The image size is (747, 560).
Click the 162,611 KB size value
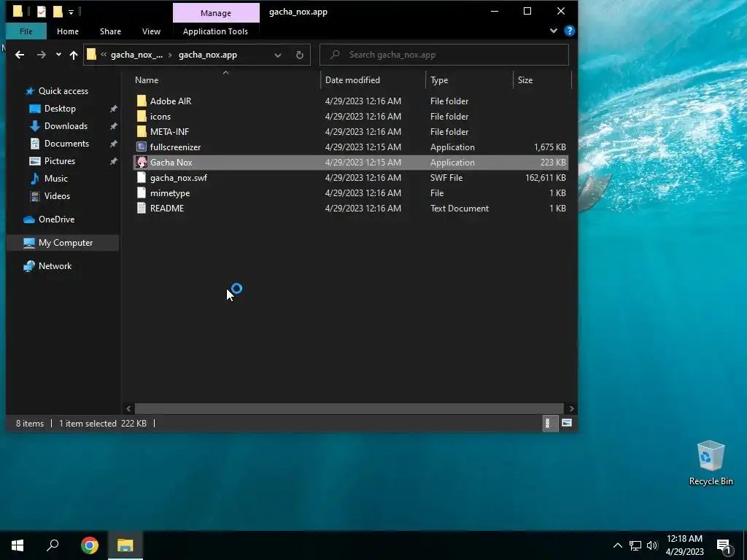pos(546,178)
